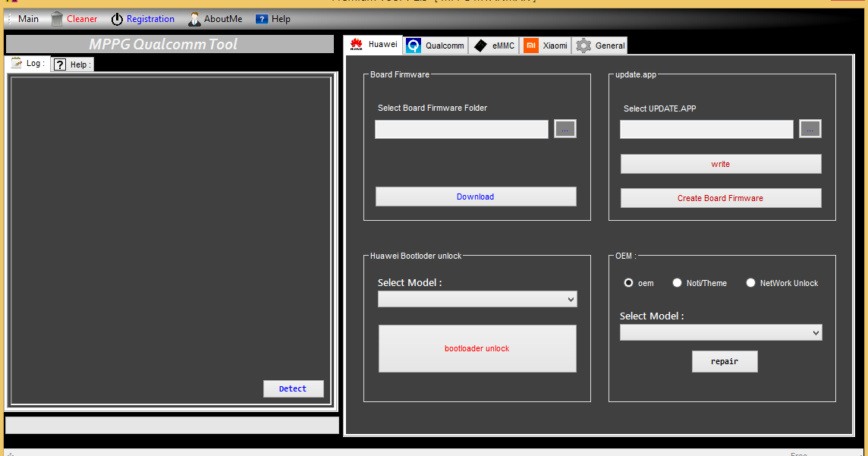868x456 pixels.
Task: Switch to the Xiaomi tab
Action: tap(546, 46)
